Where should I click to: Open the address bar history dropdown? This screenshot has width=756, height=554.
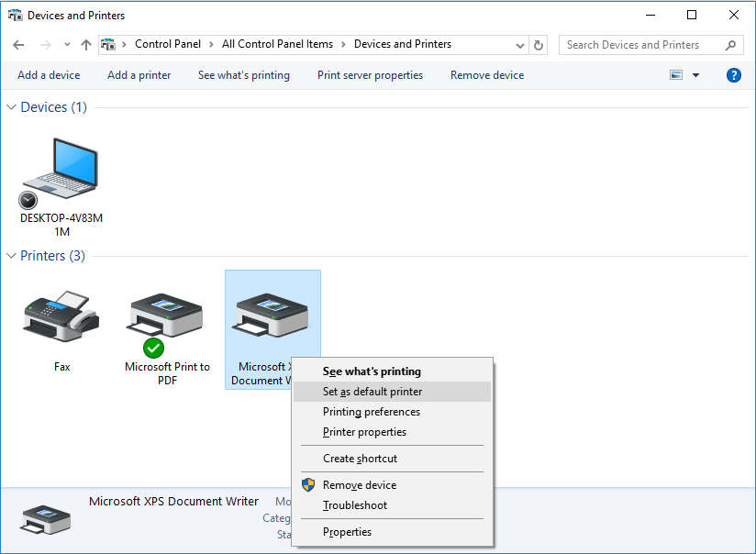pos(520,45)
